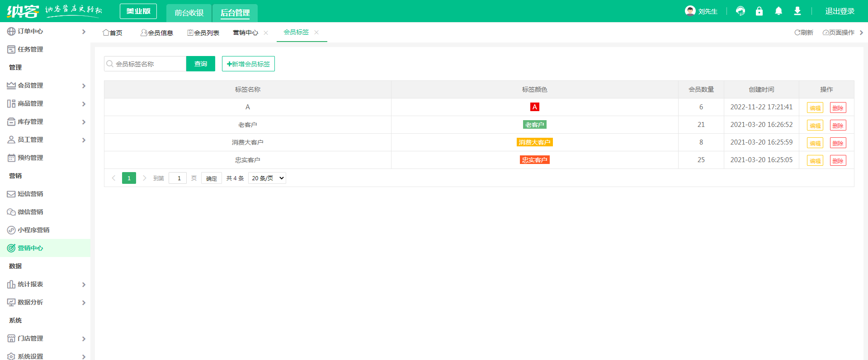868x360 pixels.
Task: Expand the 统计报表 sidebar menu
Action: (45, 284)
